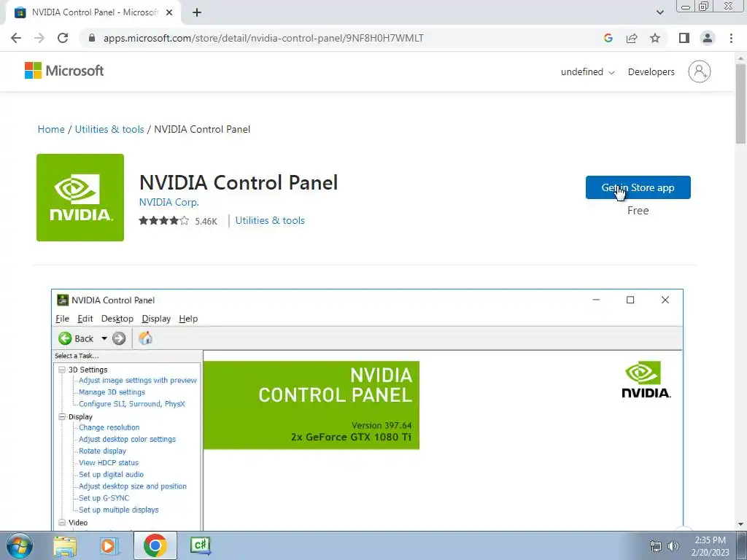This screenshot has height=560, width=747.
Task: Click the Free price label
Action: 638,211
